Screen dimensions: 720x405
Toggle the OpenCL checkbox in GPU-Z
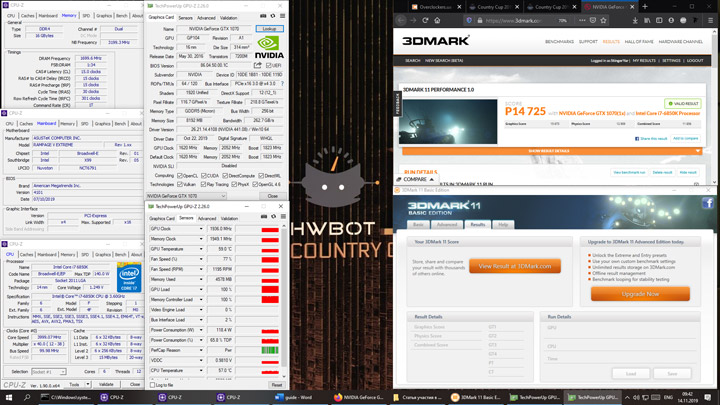[x=180, y=176]
